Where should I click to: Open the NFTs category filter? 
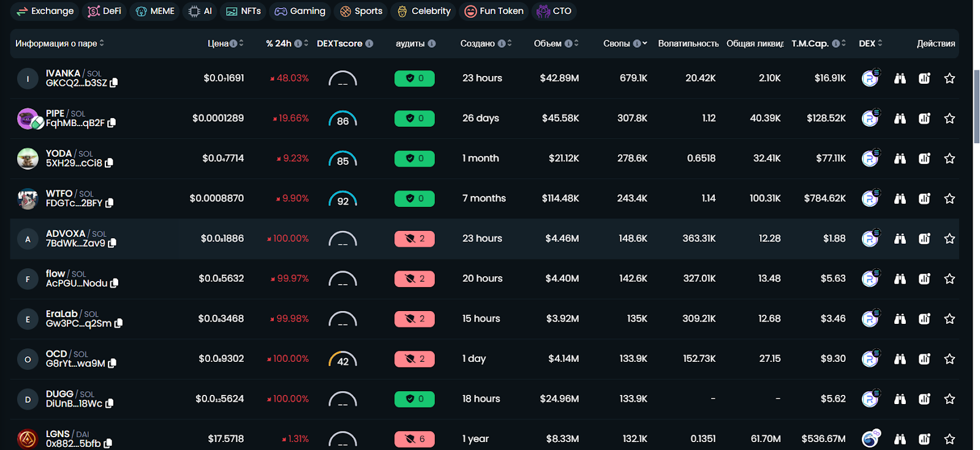244,11
